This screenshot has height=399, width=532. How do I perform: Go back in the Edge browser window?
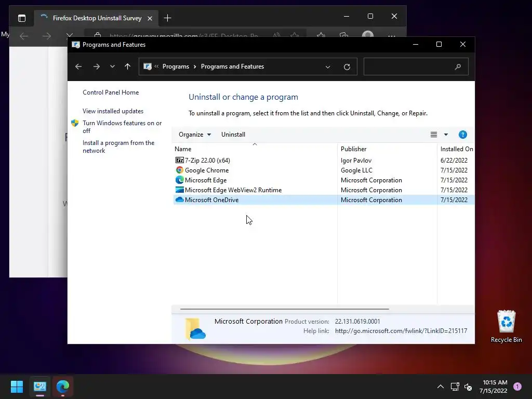pos(24,36)
